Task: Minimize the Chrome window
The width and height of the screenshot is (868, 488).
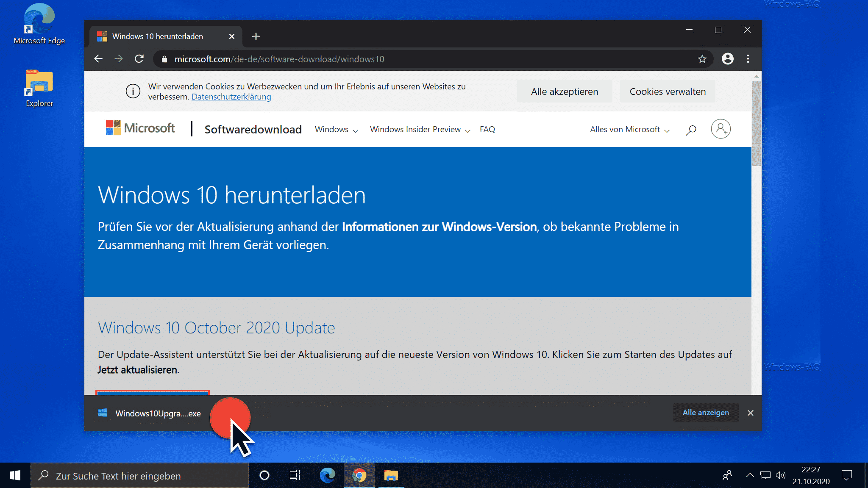Action: (x=689, y=30)
